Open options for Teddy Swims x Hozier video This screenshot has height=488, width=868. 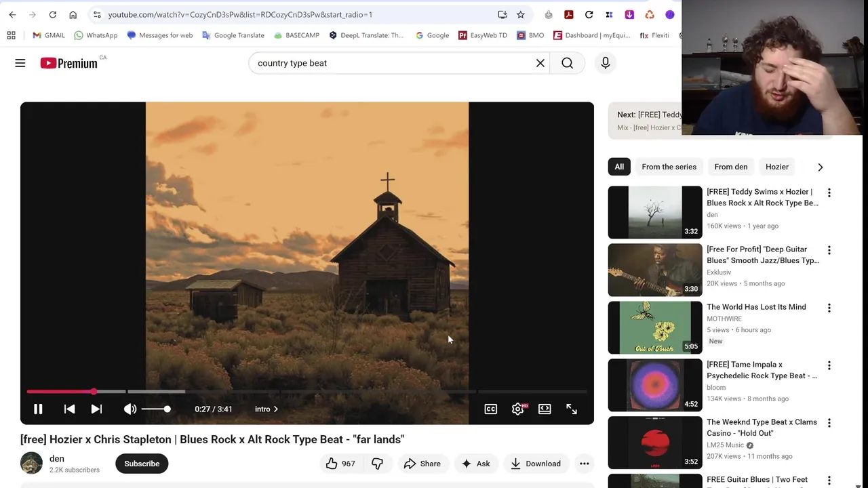[829, 192]
